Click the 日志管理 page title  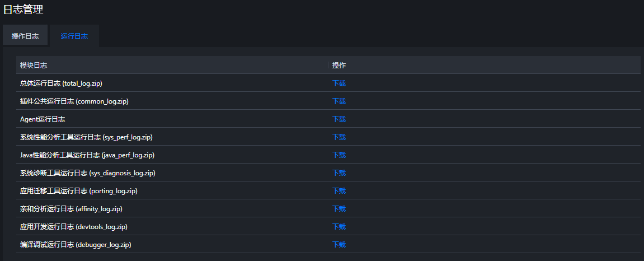23,10
